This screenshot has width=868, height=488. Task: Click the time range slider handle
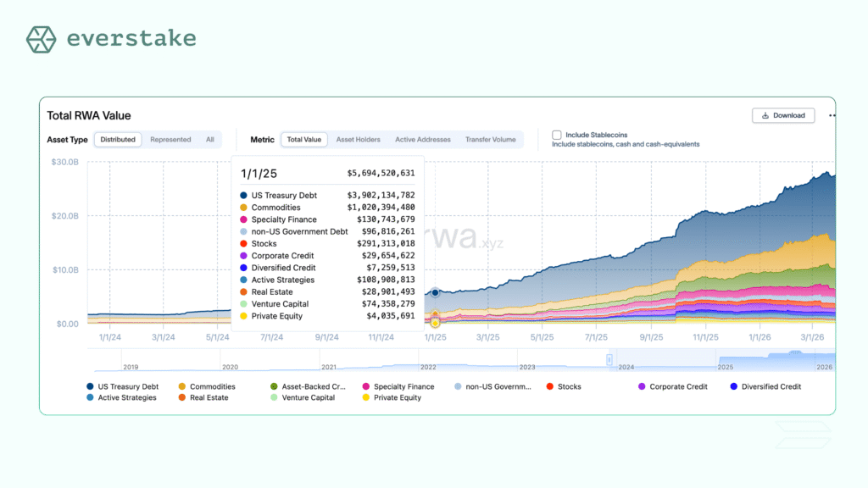click(x=609, y=360)
